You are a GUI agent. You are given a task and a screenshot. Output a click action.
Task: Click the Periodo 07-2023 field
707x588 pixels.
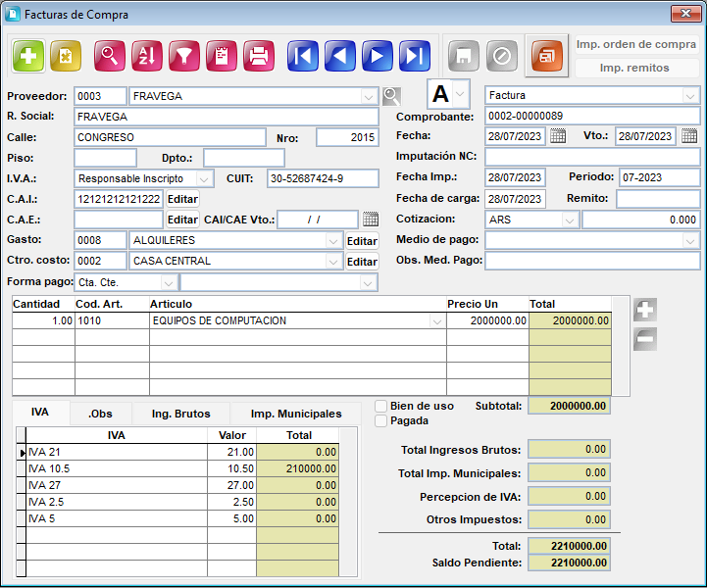click(659, 177)
